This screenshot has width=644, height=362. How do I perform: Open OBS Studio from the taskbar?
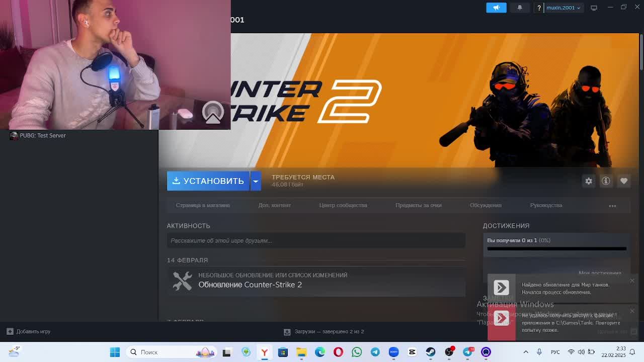(x=449, y=352)
